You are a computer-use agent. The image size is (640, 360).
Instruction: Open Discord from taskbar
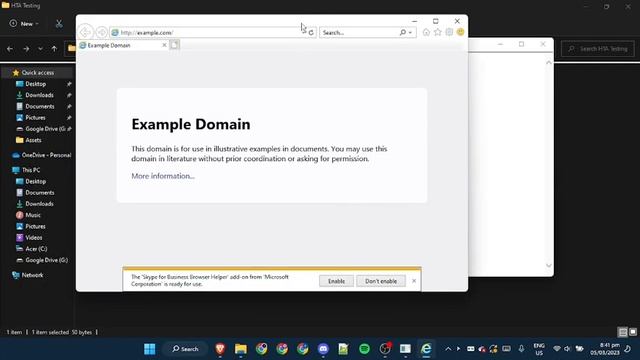pos(323,349)
